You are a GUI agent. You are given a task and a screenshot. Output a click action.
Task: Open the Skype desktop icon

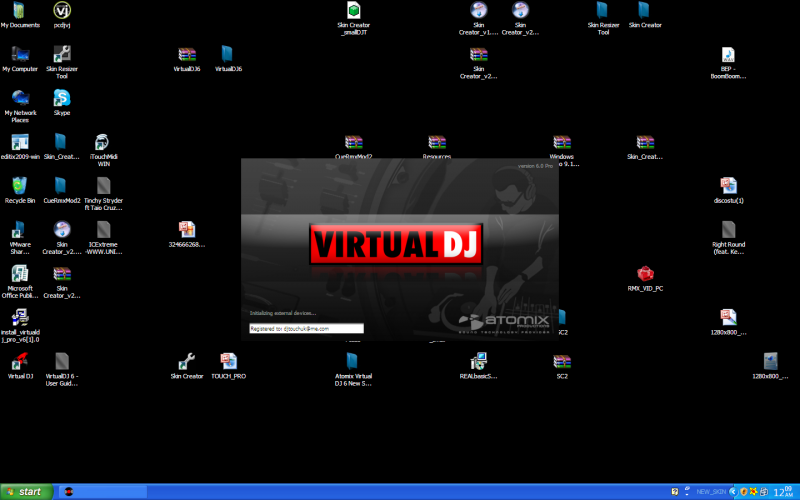(62, 98)
